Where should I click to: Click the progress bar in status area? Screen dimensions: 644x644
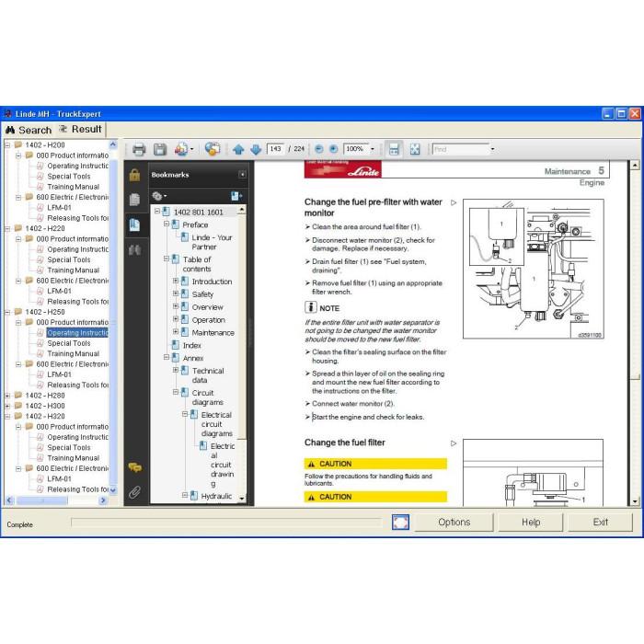tap(226, 522)
